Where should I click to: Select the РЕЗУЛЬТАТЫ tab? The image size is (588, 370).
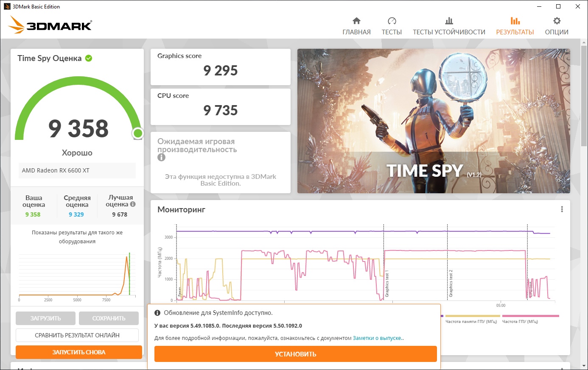(515, 26)
